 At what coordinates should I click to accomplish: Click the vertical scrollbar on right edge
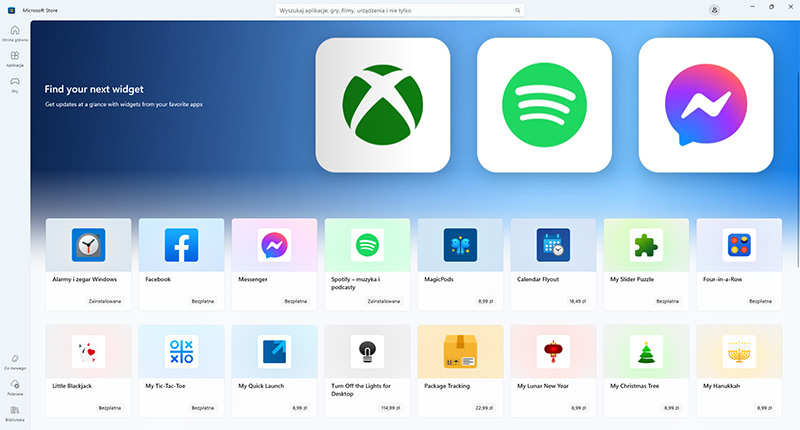[797, 168]
